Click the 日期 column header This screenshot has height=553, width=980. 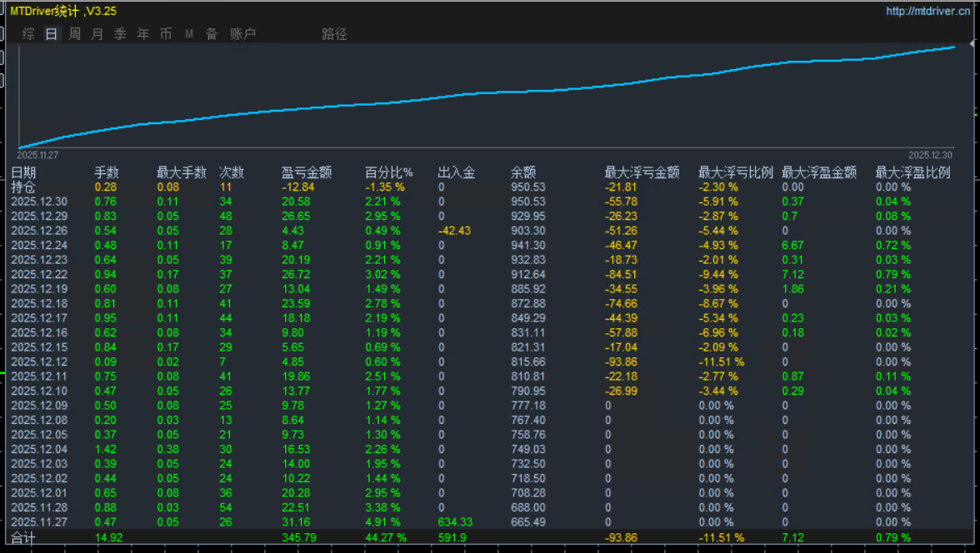[23, 172]
